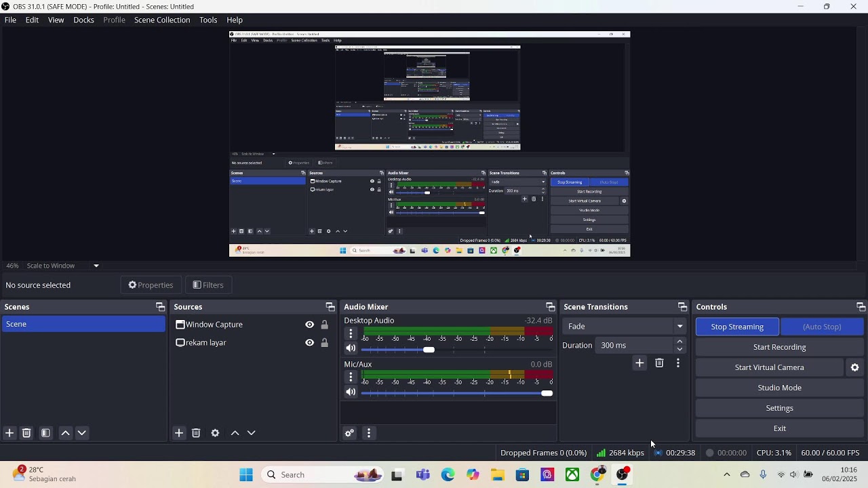Show hidden icons chevron in system tray
This screenshot has height=488, width=868.
(727, 474)
